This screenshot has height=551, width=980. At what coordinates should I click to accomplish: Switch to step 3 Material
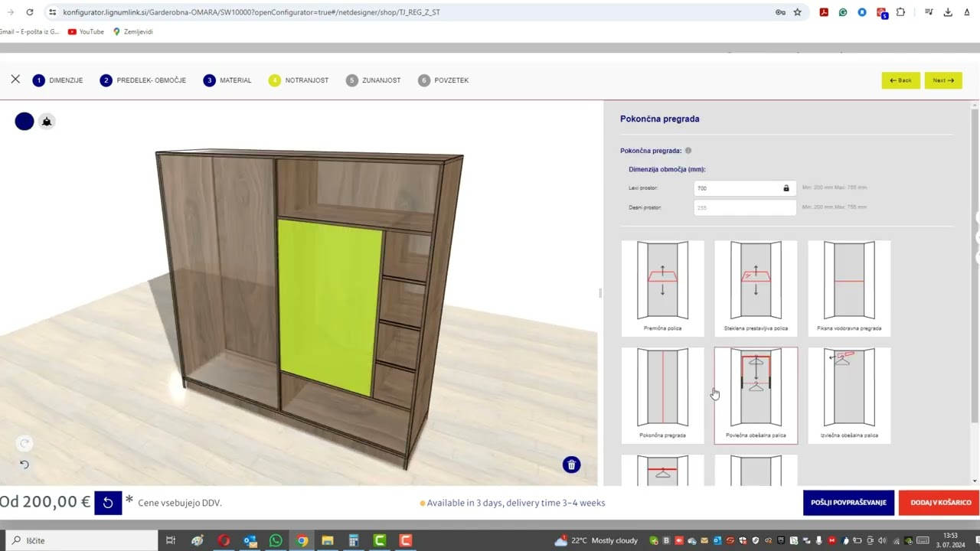(x=227, y=80)
